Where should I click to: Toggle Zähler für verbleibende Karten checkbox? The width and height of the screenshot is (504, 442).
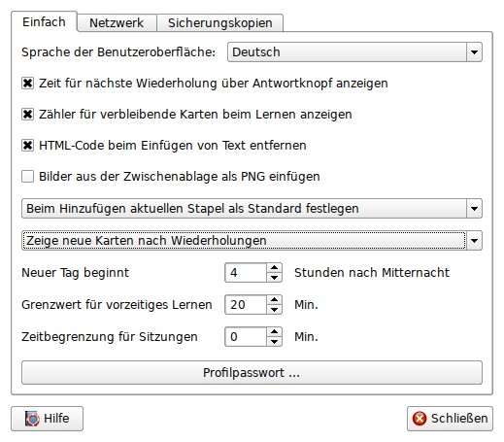click(x=27, y=115)
